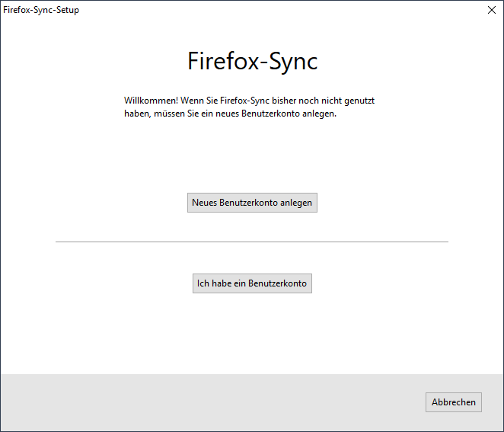Viewport: 504px width, 432px height.
Task: Cancel setup with the Abbrechen button
Action: click(x=454, y=402)
